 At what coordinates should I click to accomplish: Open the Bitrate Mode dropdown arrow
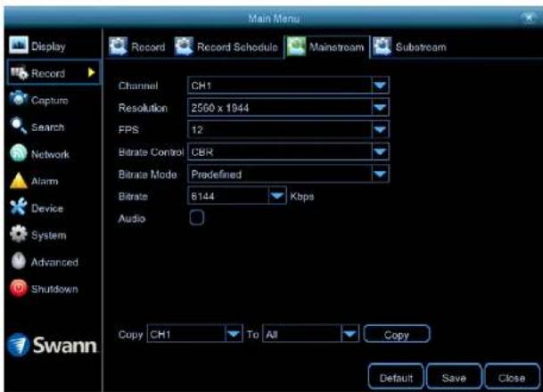(380, 174)
